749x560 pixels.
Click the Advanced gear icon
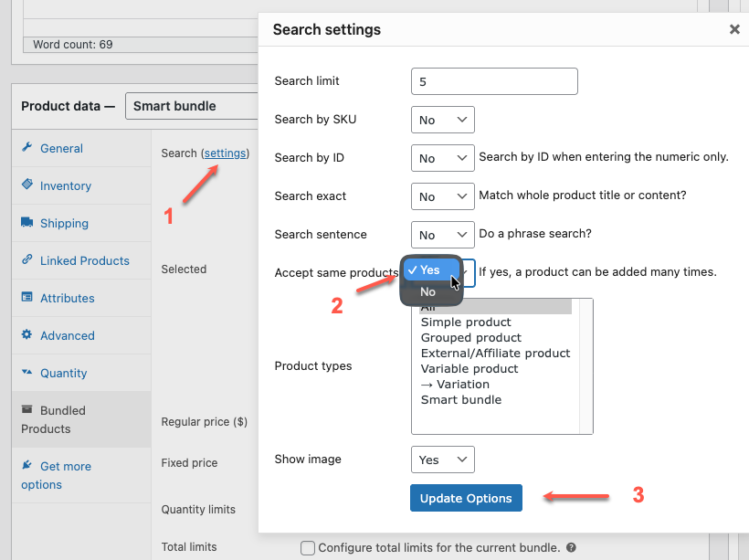tap(26, 334)
